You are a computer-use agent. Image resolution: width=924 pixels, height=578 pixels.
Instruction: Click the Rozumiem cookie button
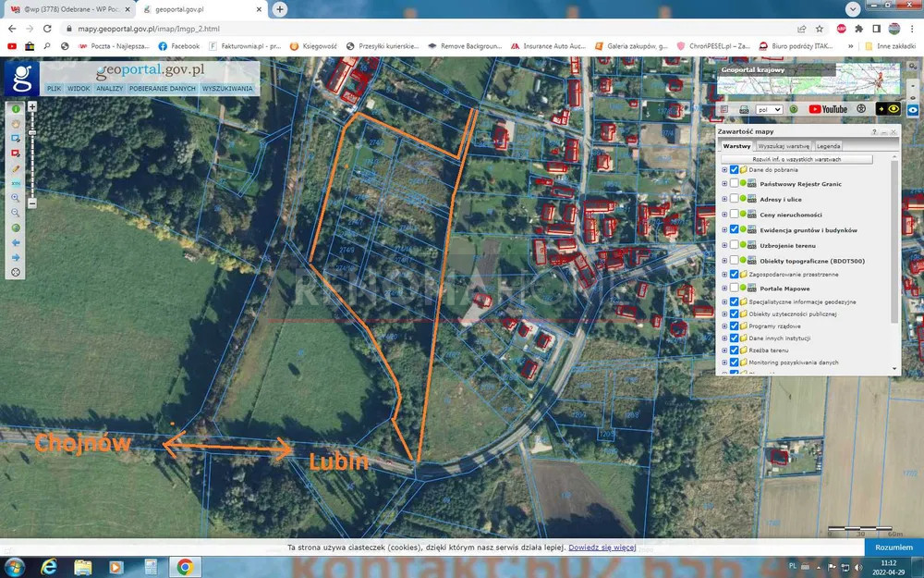point(893,547)
